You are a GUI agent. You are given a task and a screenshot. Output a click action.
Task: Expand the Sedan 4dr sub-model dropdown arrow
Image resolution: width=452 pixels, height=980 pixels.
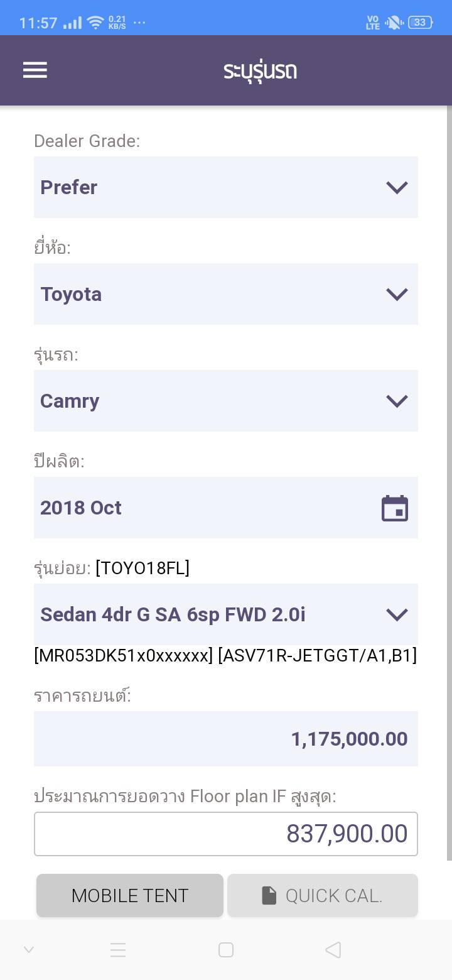coord(397,614)
